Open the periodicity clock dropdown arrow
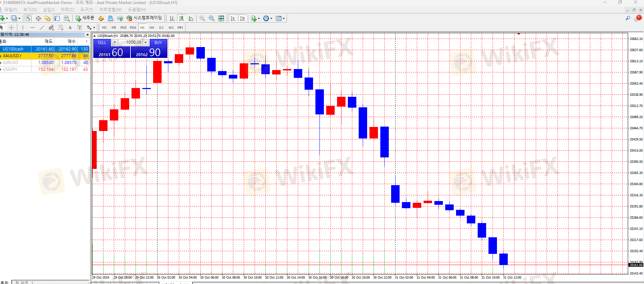This screenshot has width=644, height=284. [271, 19]
